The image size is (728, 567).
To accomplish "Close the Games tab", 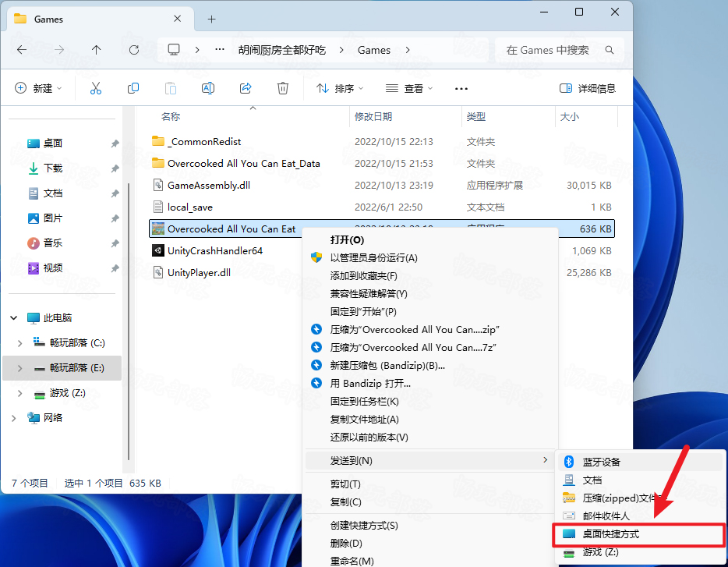I will pyautogui.click(x=178, y=19).
